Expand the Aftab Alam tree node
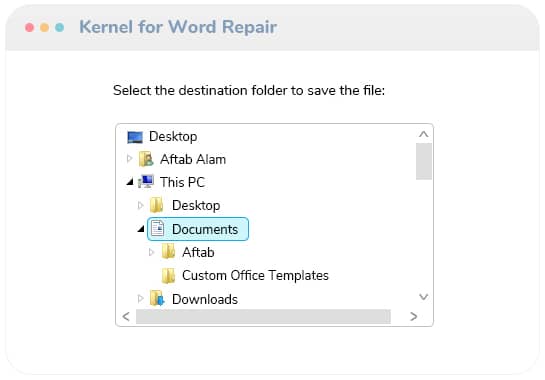Image resolution: width=545 pixels, height=380 pixels. (129, 159)
